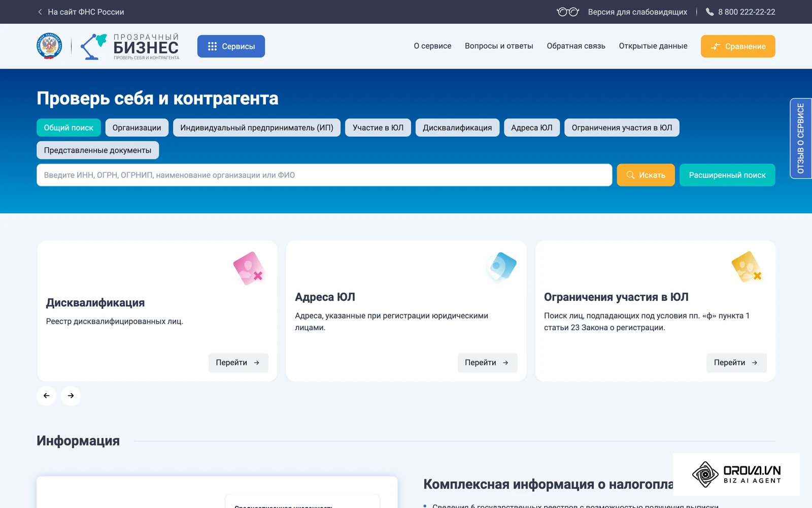The image size is (812, 508).
Task: Open the FNS Russia emblem logo
Action: pos(49,46)
